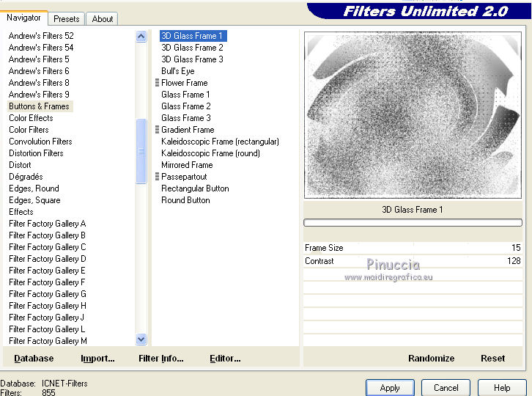Open Filter Info... dialog
This screenshot has height=396, width=532.
click(x=160, y=359)
